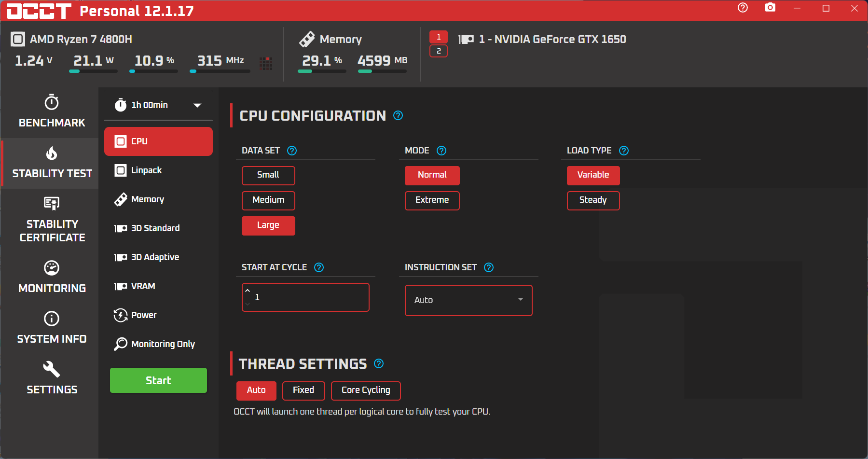Increase the Start At Cycle value
This screenshot has width=868, height=459.
tap(248, 291)
